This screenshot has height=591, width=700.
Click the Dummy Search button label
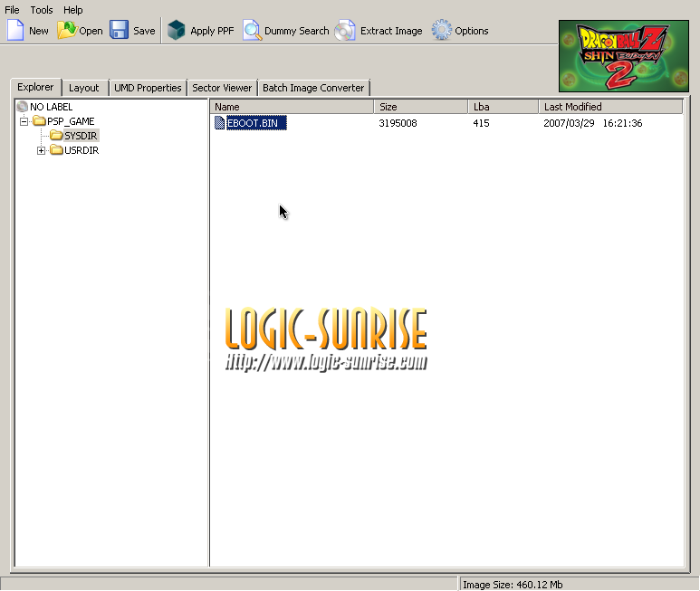tap(296, 31)
